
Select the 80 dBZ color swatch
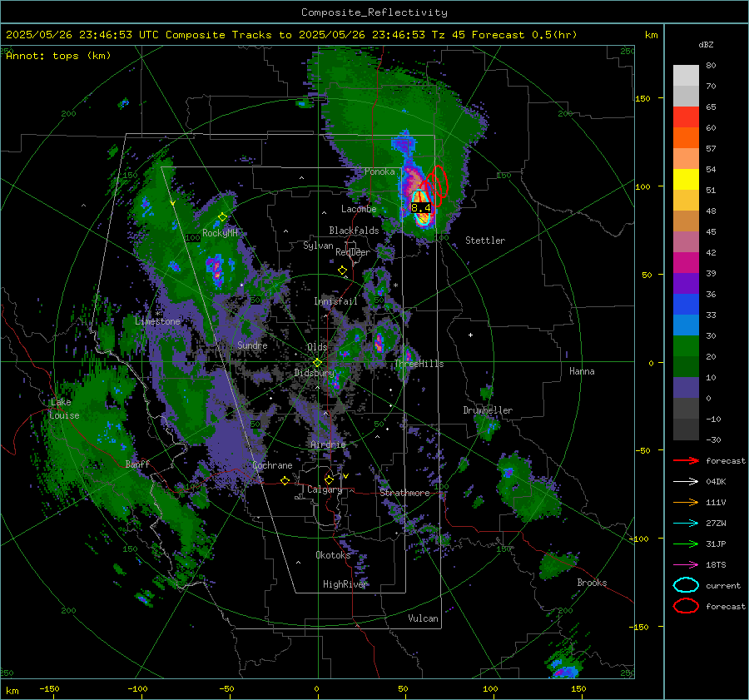pyautogui.click(x=686, y=76)
